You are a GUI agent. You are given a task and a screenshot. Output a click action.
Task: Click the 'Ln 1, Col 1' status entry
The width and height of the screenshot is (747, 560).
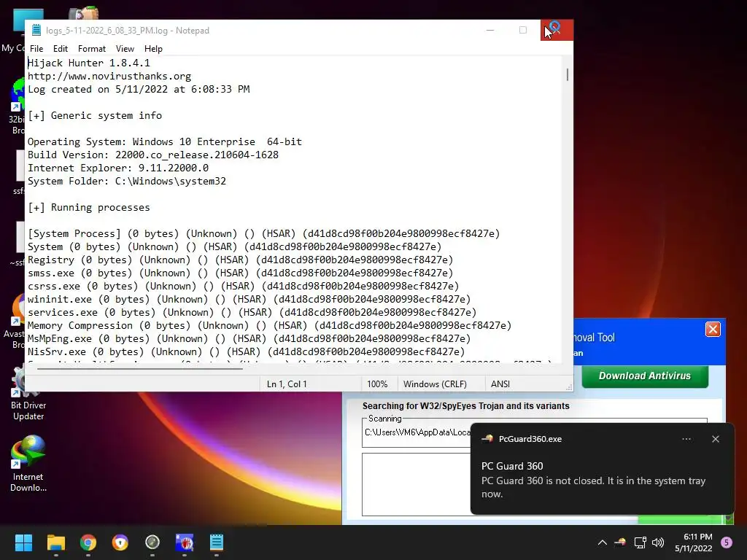pos(287,384)
